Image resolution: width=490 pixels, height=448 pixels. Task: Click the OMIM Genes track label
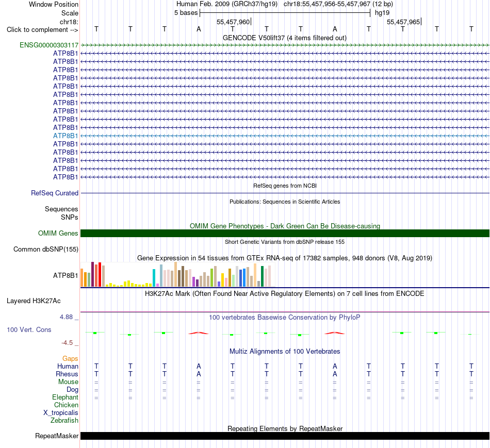click(58, 234)
